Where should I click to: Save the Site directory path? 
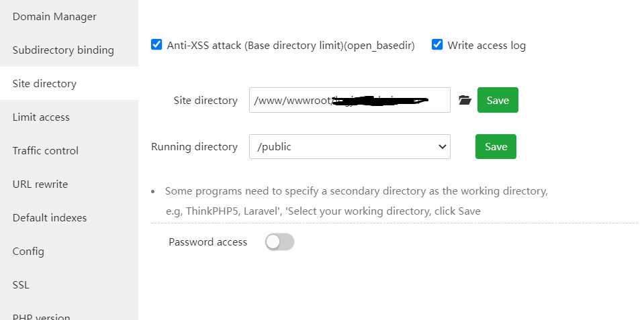tap(498, 100)
